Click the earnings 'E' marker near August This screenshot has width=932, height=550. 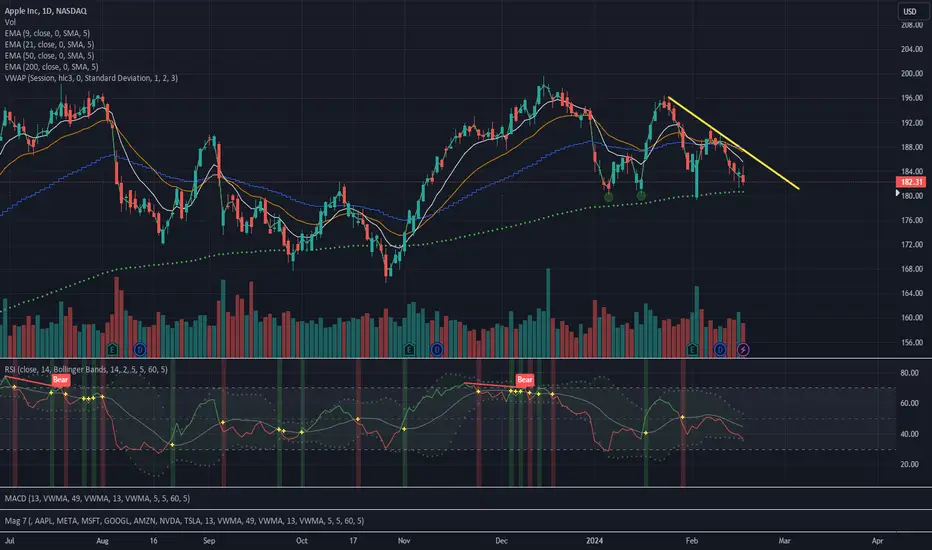click(112, 349)
